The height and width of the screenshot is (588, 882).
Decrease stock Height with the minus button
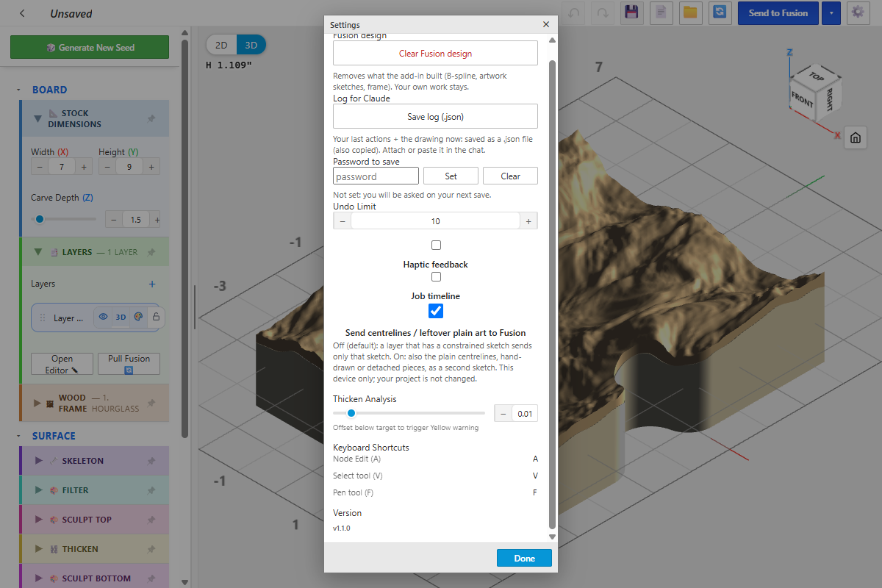pyautogui.click(x=107, y=168)
